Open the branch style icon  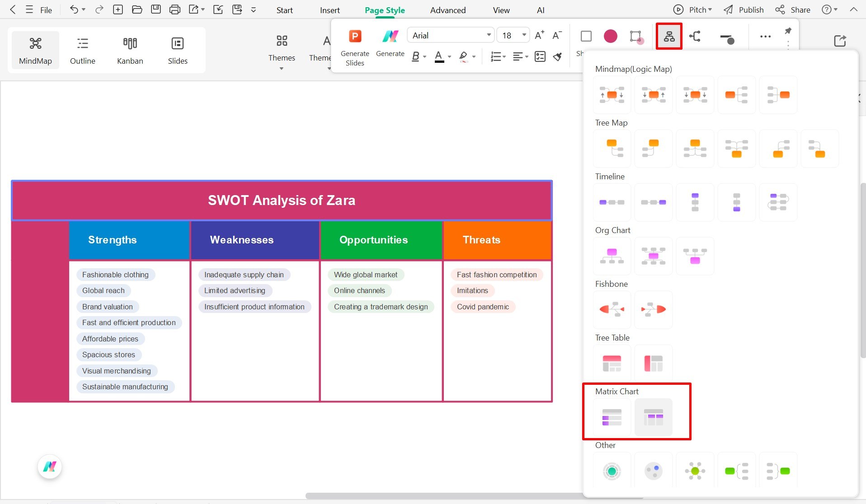pos(695,36)
